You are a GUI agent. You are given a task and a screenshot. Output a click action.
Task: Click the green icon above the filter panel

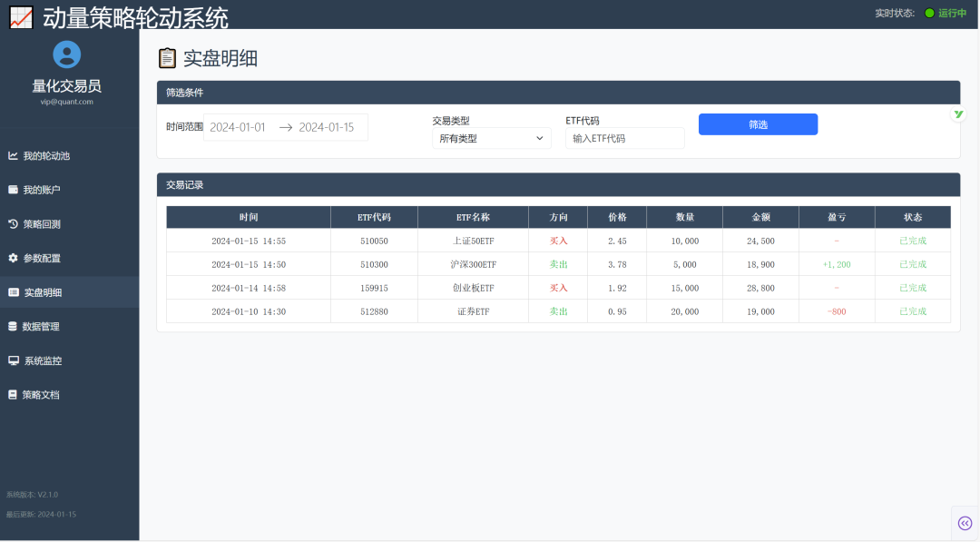[958, 113]
